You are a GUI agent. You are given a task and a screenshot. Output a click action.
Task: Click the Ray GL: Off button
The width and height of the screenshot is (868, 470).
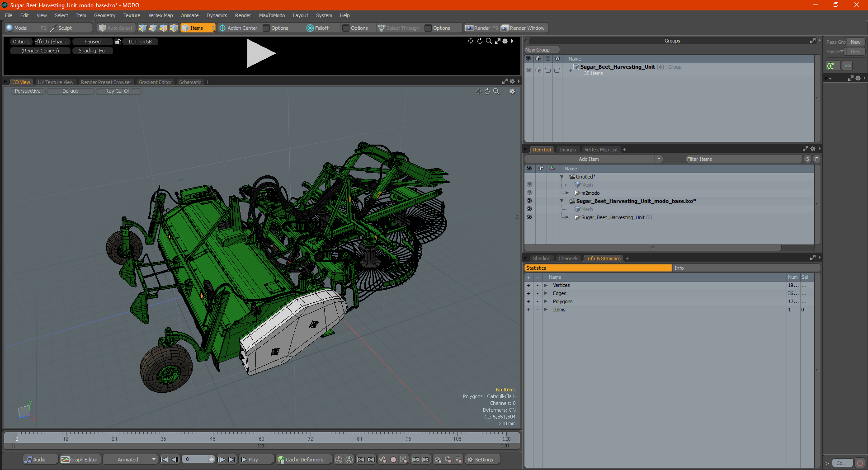(x=118, y=91)
